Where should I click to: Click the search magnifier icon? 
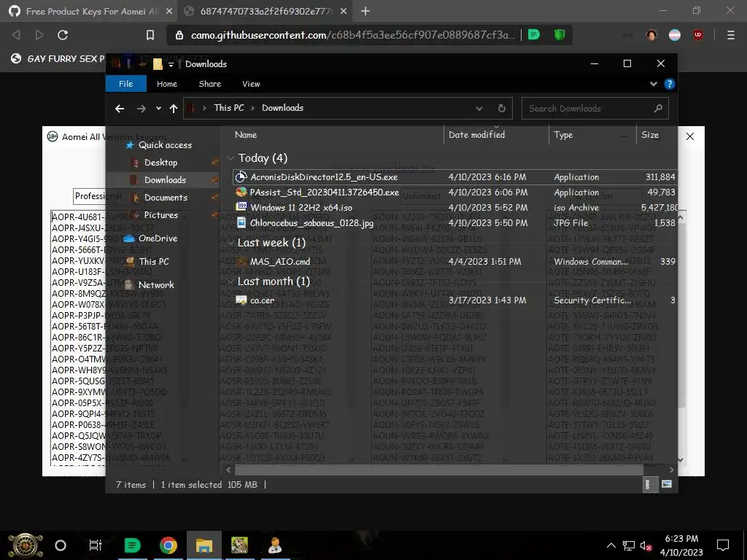pyautogui.click(x=659, y=108)
